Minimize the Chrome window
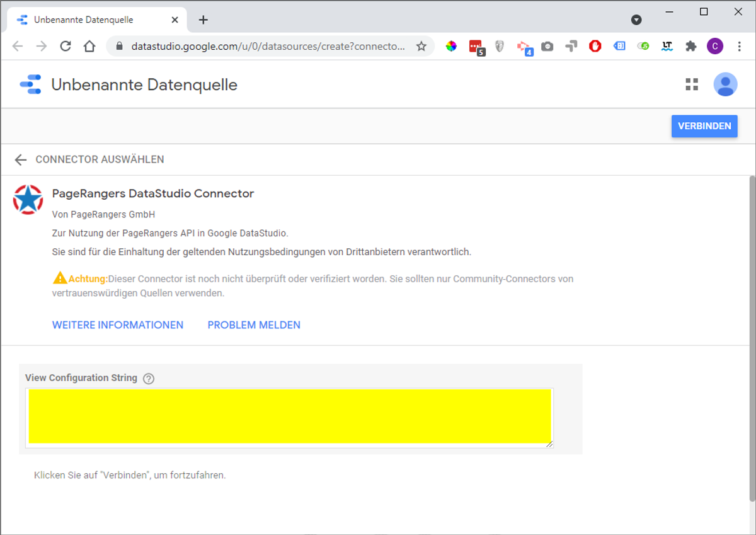756x535 pixels. pos(670,11)
